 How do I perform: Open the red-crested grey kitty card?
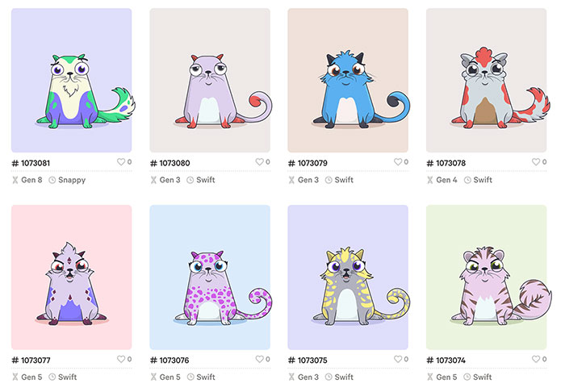click(x=486, y=81)
